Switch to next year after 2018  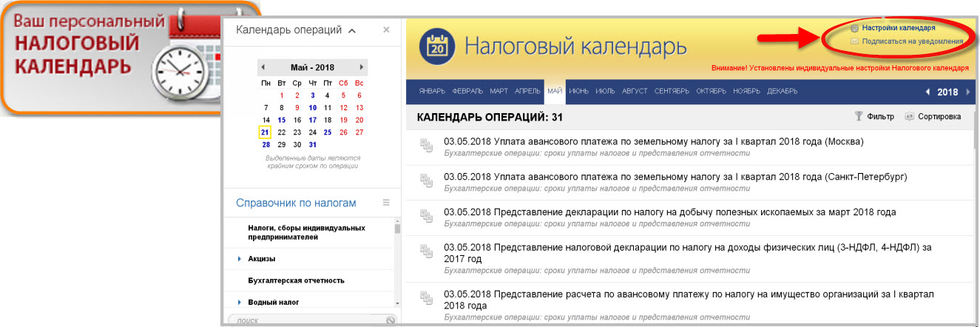click(x=968, y=92)
